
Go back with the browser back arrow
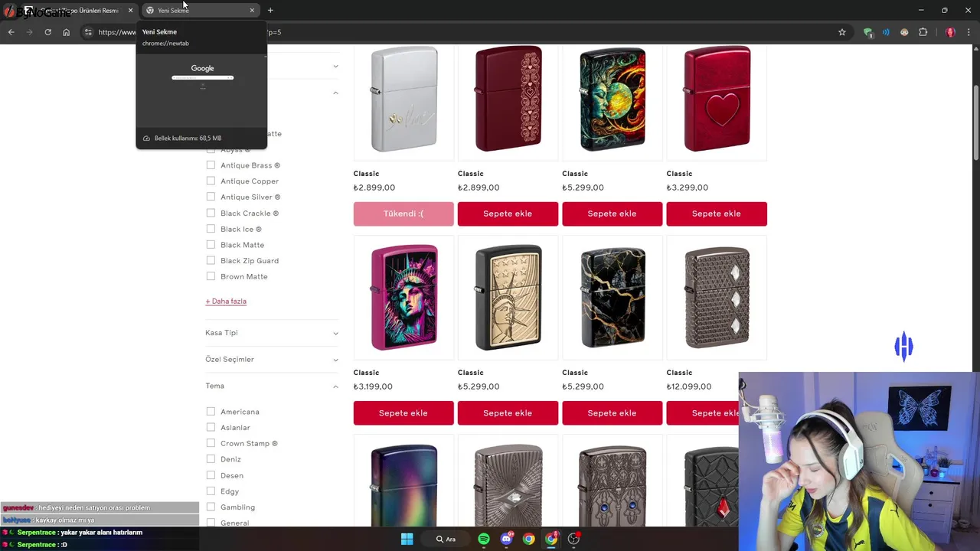tap(11, 32)
